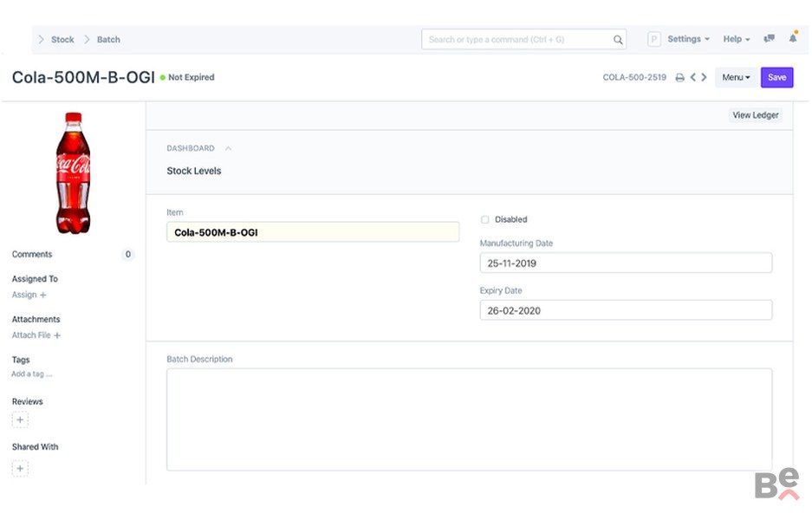
Task: Share document using Shared With plus
Action: click(20, 469)
